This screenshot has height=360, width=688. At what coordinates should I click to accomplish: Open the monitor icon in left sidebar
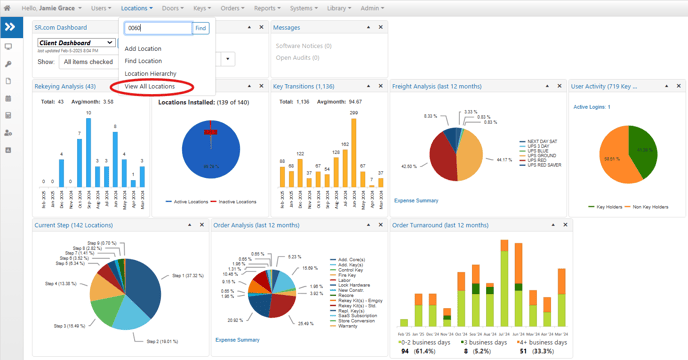(8, 47)
